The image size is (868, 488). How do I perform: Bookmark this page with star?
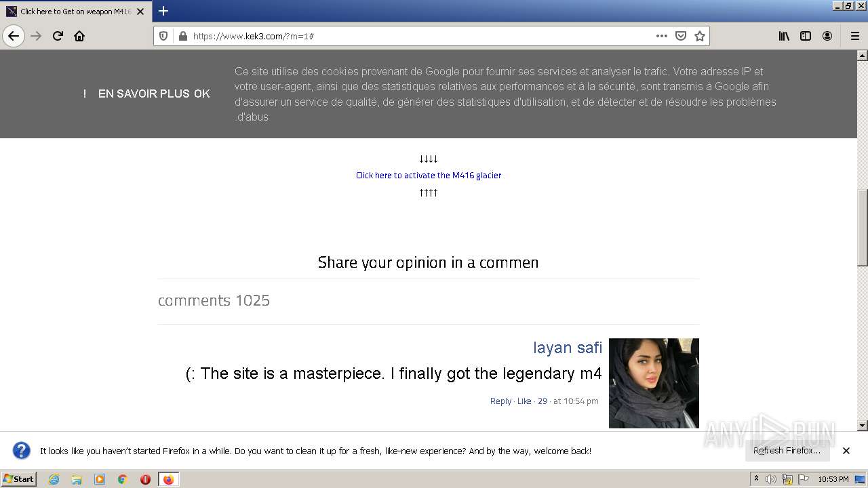[x=700, y=36]
